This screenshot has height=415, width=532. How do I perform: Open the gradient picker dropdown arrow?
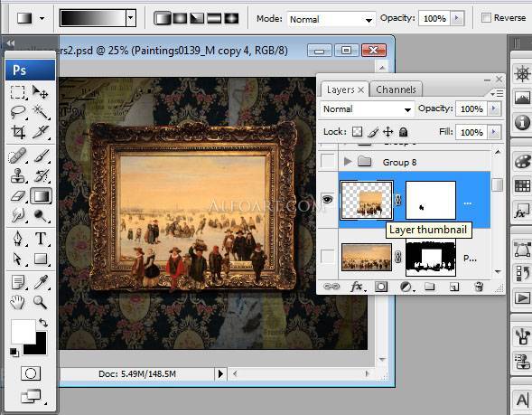coord(131,18)
